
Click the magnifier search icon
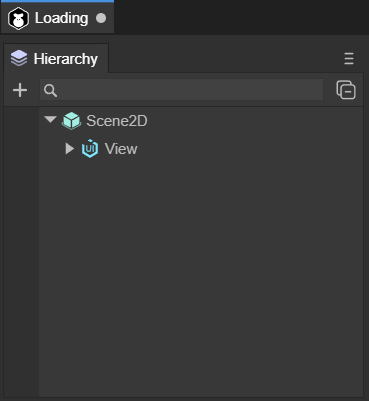50,90
